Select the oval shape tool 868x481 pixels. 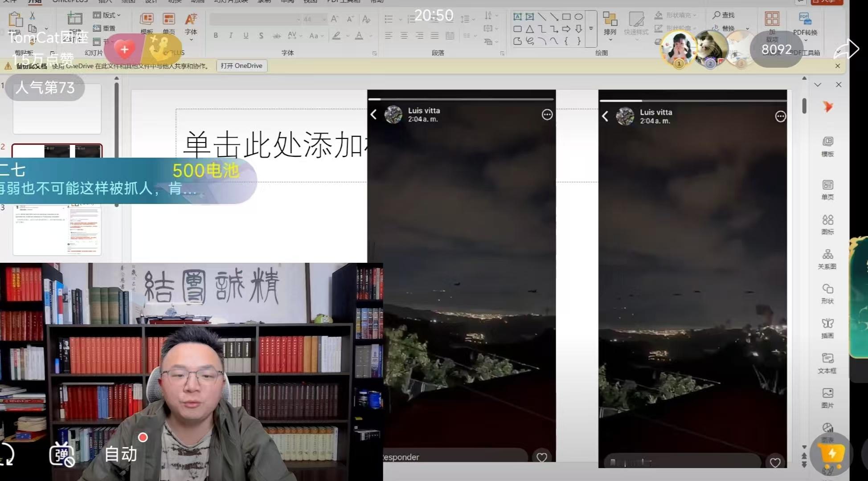(x=578, y=17)
